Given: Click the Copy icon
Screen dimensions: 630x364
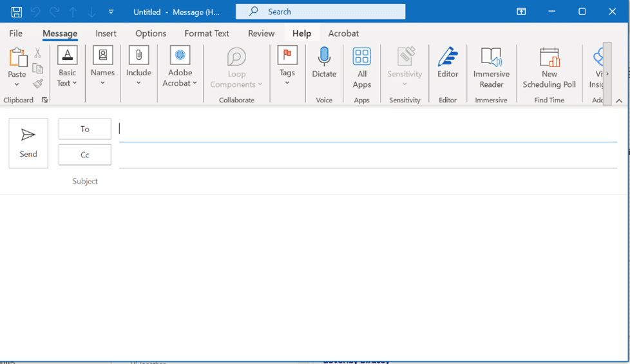Looking at the screenshot, I should (38, 69).
